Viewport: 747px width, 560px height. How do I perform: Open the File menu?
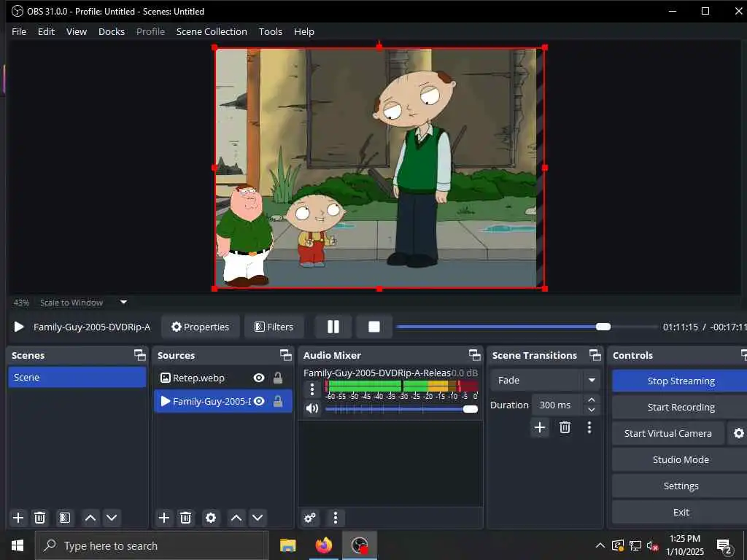(x=19, y=31)
